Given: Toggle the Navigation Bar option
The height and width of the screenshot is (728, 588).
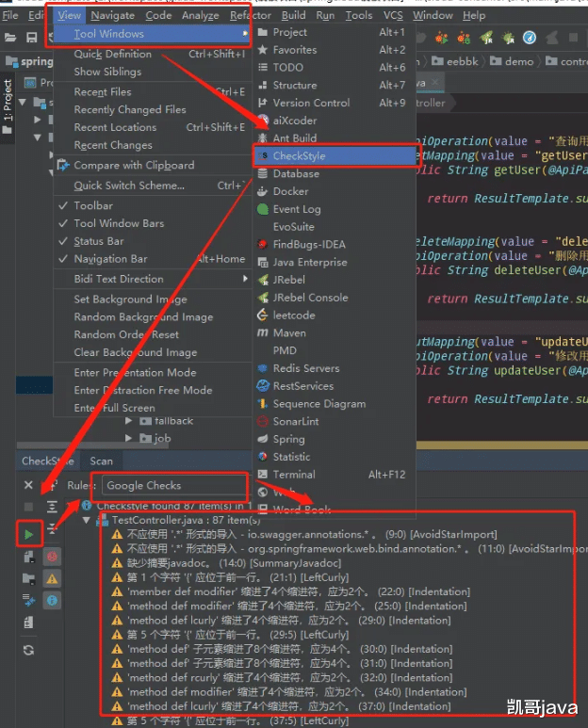Looking at the screenshot, I should point(153,259).
